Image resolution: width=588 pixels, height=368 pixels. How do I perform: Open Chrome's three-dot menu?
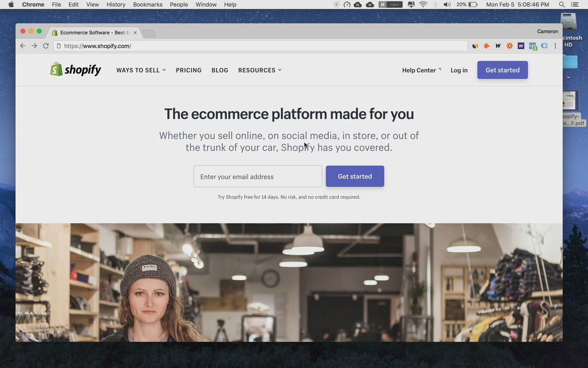pyautogui.click(x=555, y=46)
